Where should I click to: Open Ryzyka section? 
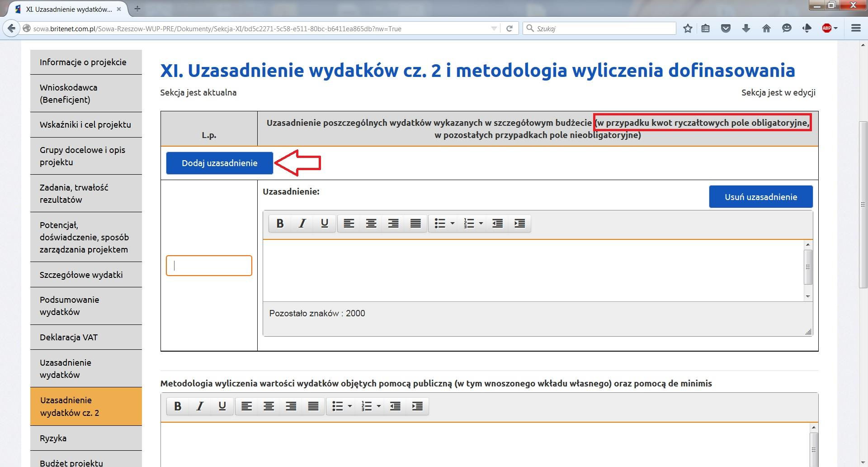(86, 438)
